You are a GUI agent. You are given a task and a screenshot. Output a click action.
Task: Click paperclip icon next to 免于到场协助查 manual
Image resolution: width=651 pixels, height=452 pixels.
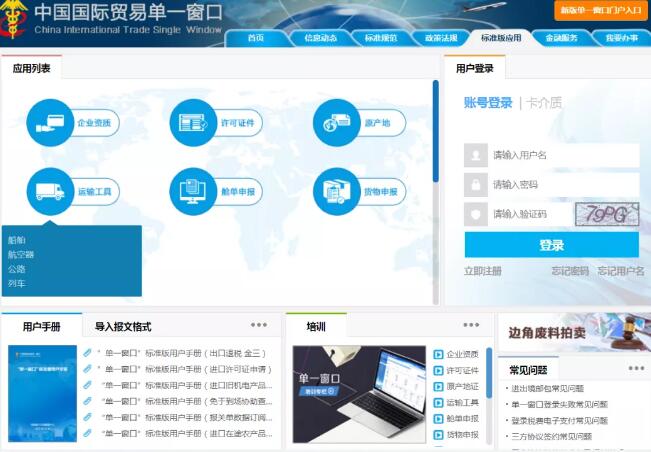(x=87, y=401)
